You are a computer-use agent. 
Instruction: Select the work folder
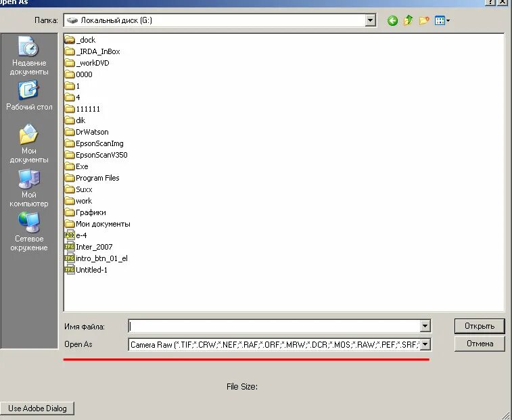[78, 201]
